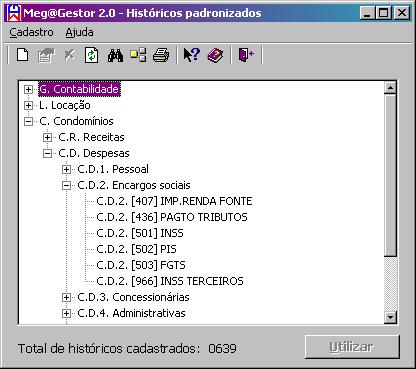Expand the G. Contabilidade node
416x369 pixels.
coord(28,89)
